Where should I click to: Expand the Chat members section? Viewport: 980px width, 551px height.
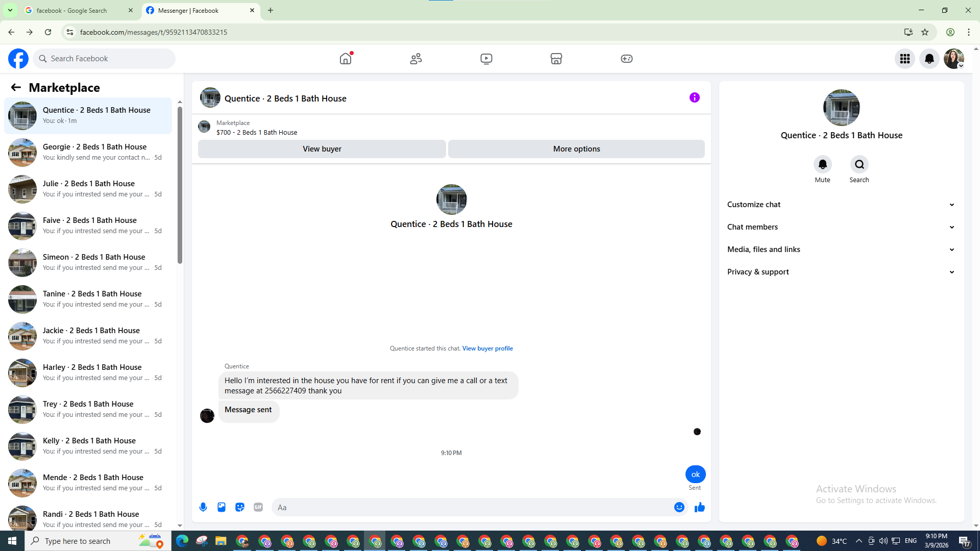(841, 227)
